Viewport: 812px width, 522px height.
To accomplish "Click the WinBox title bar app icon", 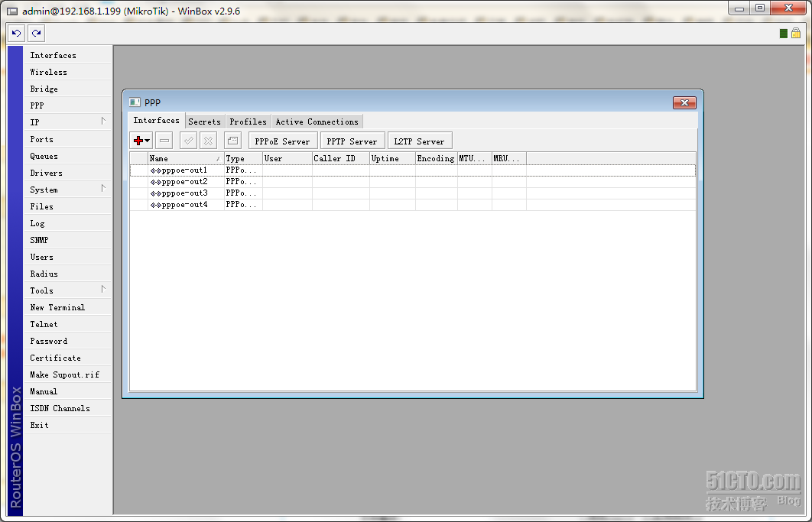I will (12, 11).
